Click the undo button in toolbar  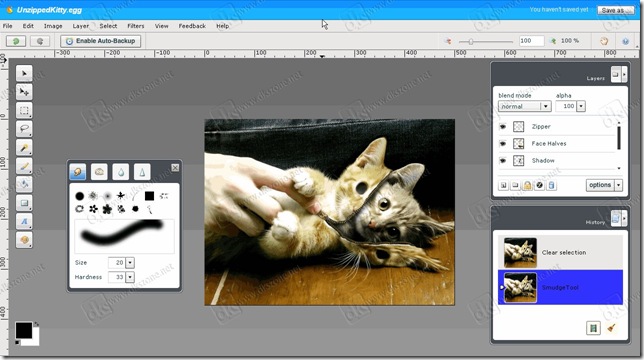[x=16, y=41]
